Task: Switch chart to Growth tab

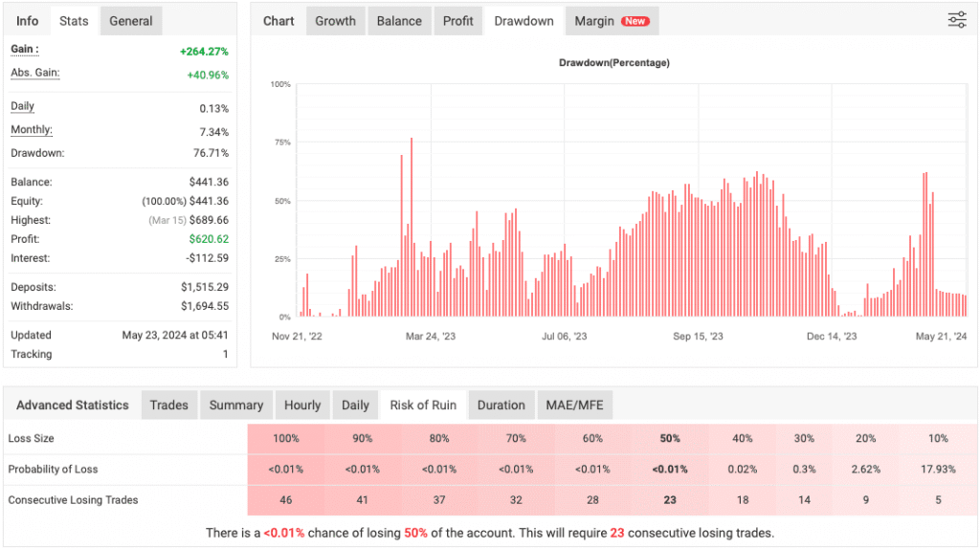Action: (x=335, y=21)
